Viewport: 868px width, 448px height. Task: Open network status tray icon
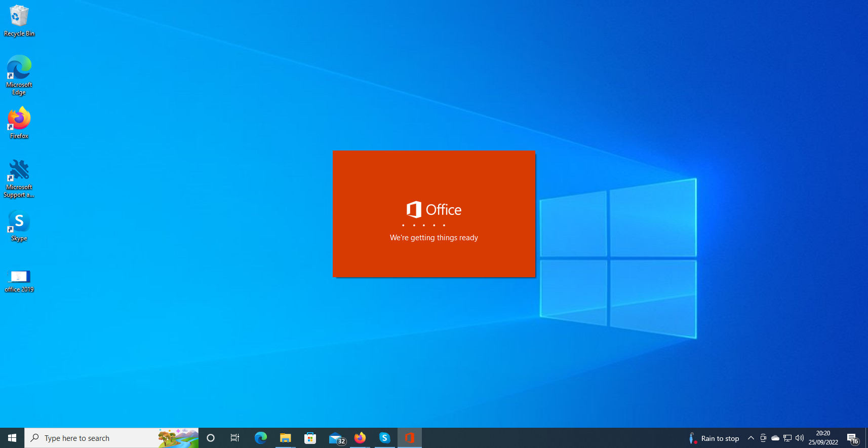click(x=787, y=438)
